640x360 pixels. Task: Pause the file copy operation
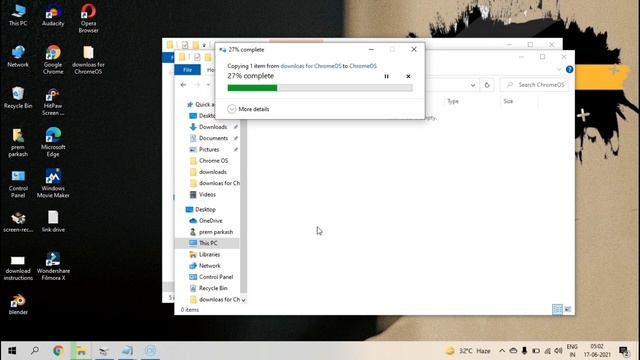pyautogui.click(x=386, y=76)
